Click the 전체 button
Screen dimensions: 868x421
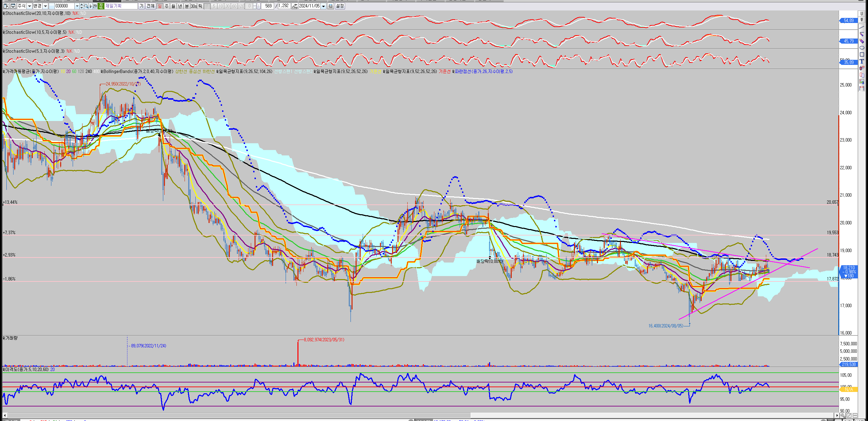click(150, 6)
